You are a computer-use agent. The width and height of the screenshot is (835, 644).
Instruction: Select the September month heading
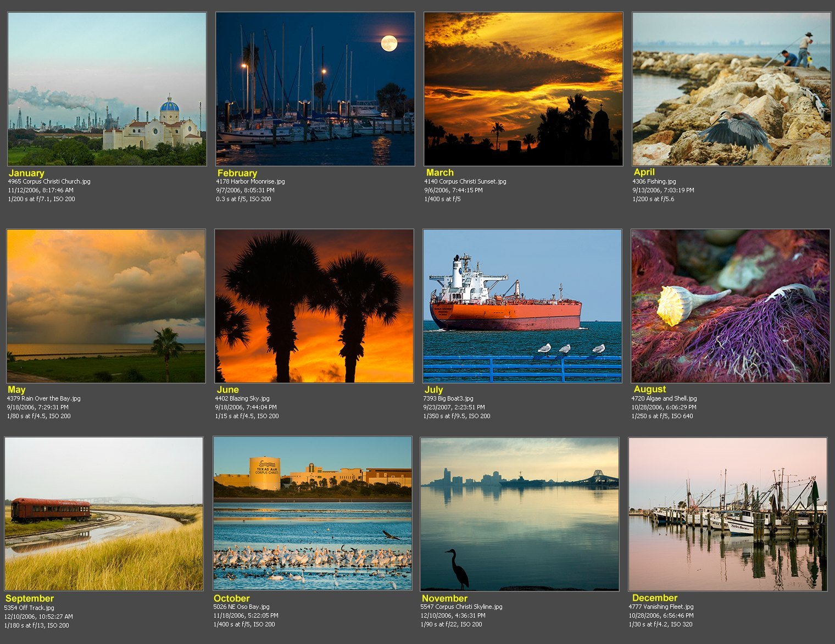tap(30, 598)
